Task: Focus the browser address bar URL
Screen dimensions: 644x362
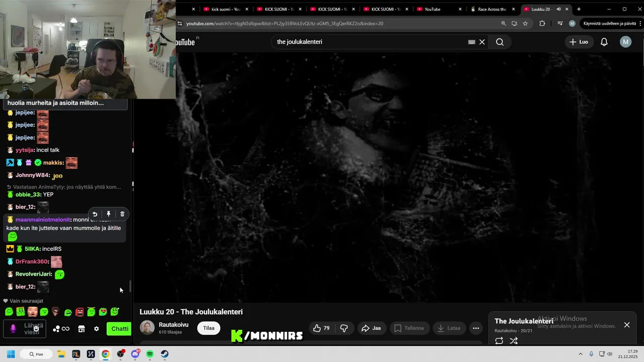Action: click(x=285, y=23)
